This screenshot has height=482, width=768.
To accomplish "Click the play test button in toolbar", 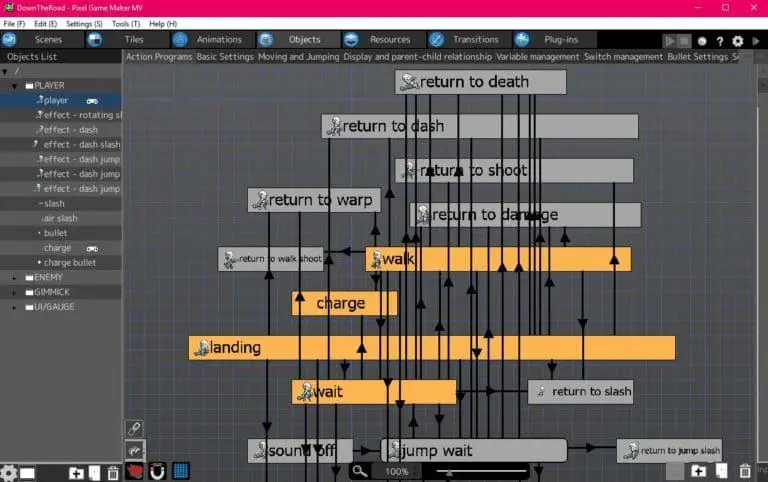I will [x=669, y=41].
